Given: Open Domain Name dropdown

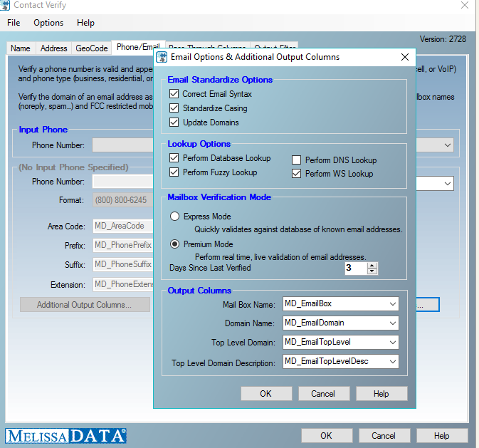Looking at the screenshot, I should coord(393,323).
